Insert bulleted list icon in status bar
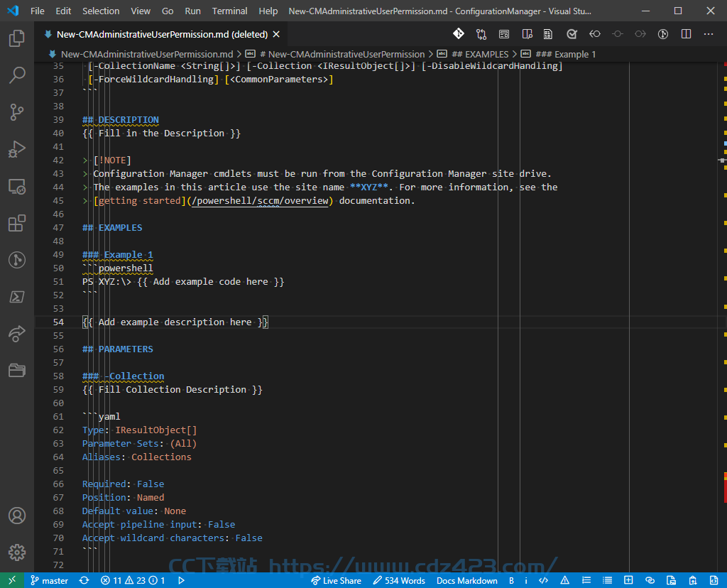 click(x=608, y=580)
